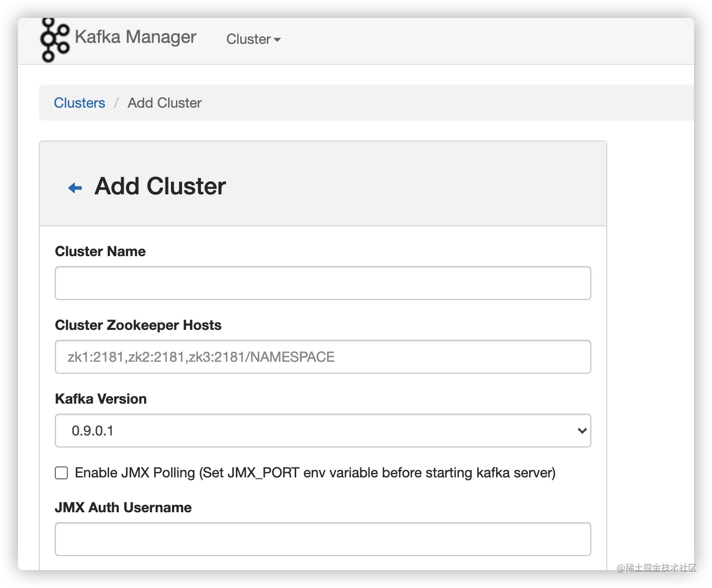Navigate to the Clusters breadcrumb link
The height and width of the screenshot is (588, 712).
click(x=79, y=103)
